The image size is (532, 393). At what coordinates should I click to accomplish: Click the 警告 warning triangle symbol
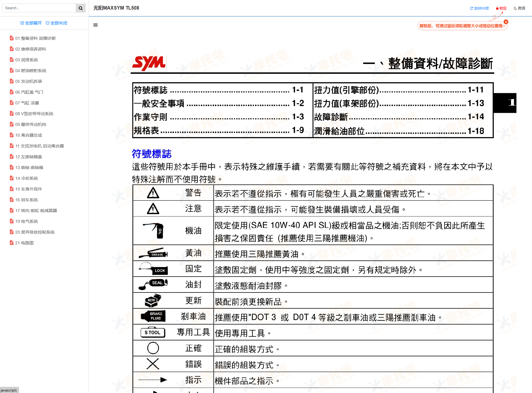pyautogui.click(x=153, y=193)
